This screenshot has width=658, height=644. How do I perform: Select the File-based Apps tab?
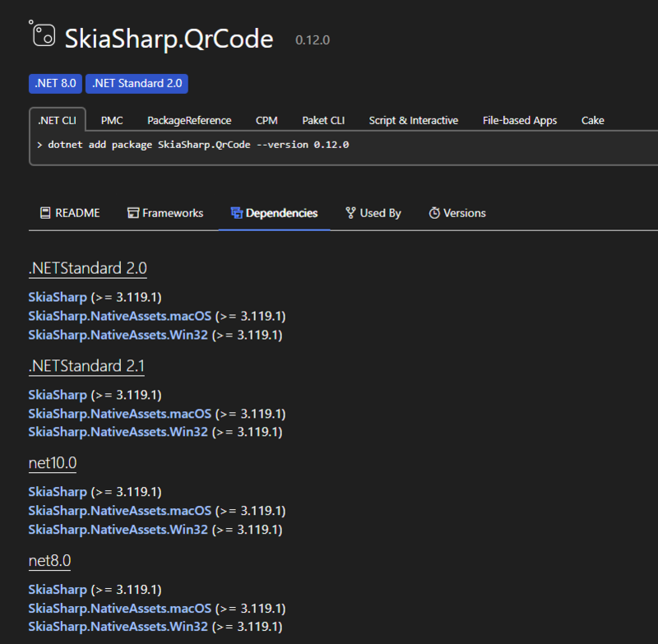click(519, 120)
